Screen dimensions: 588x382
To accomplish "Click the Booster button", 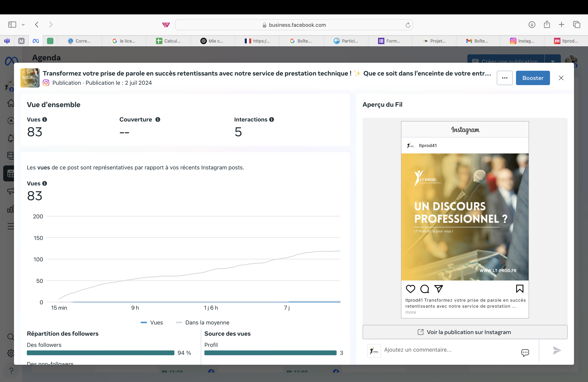I will pyautogui.click(x=533, y=78).
